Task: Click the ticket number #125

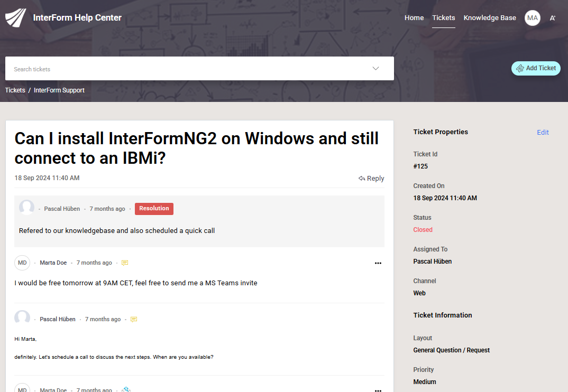Action: 420,166
